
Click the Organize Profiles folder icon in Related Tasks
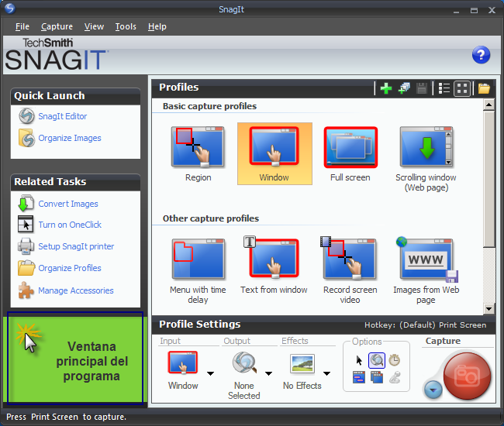point(26,268)
